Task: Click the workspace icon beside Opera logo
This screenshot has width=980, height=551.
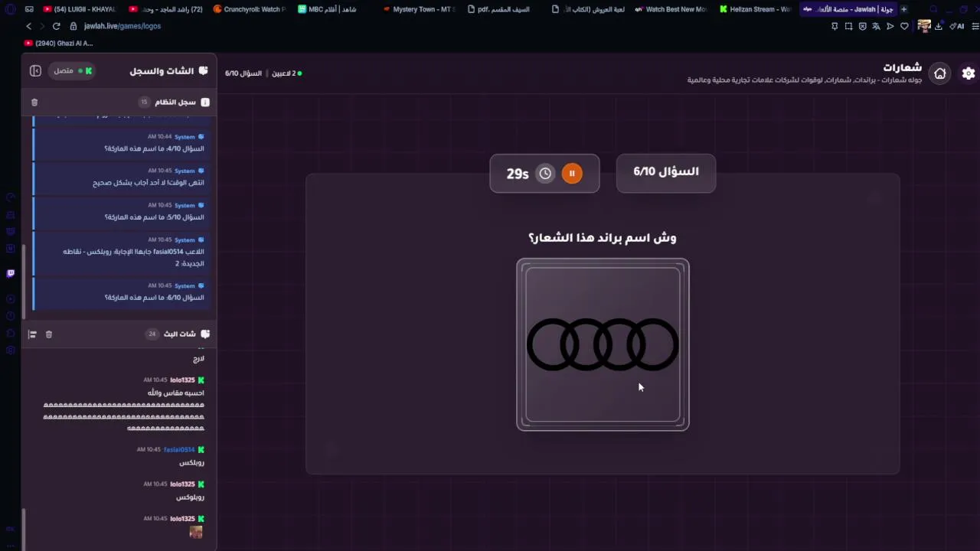Action: [29, 9]
